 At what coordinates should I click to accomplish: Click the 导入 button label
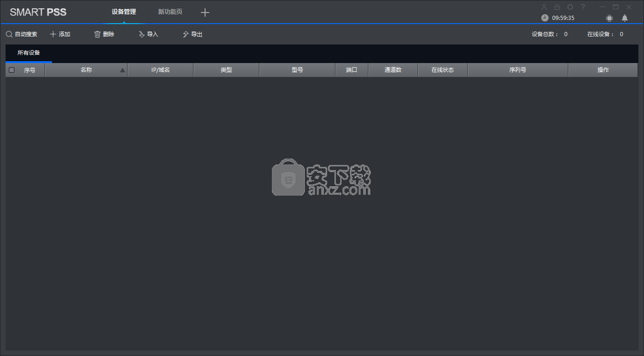[x=153, y=34]
